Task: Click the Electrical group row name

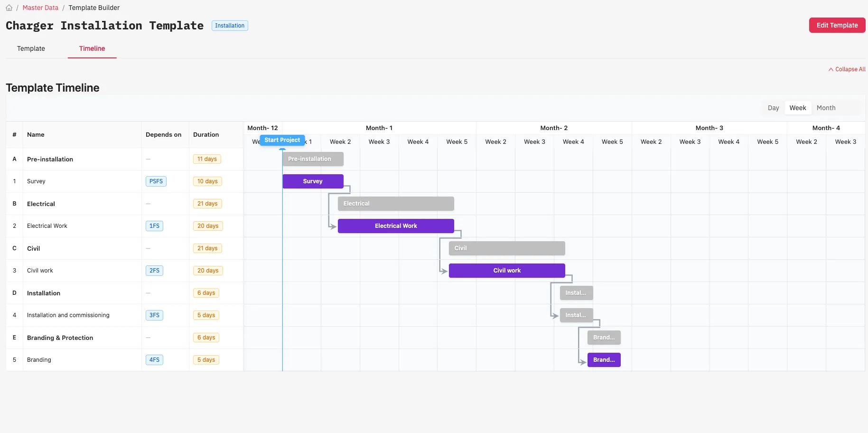Action: [41, 204]
